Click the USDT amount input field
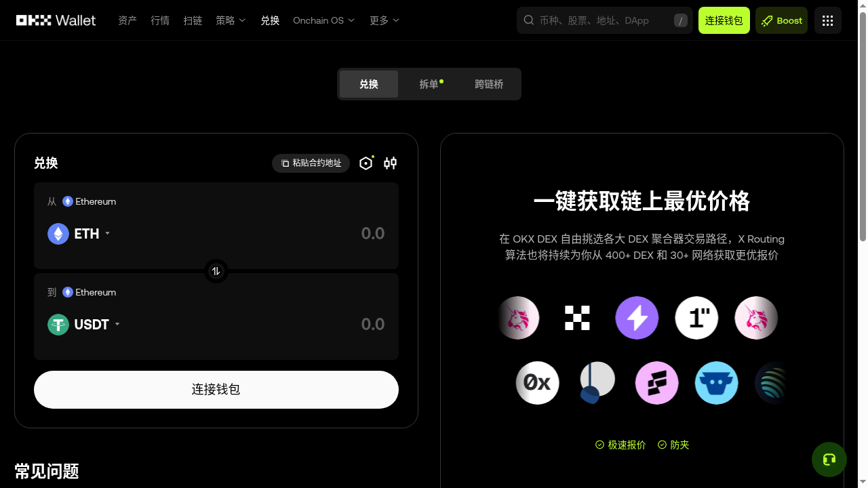The width and height of the screenshot is (868, 488). 372,325
